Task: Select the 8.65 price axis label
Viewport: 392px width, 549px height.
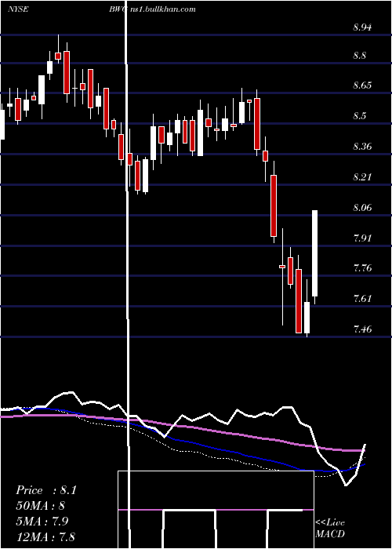Action: (x=362, y=85)
